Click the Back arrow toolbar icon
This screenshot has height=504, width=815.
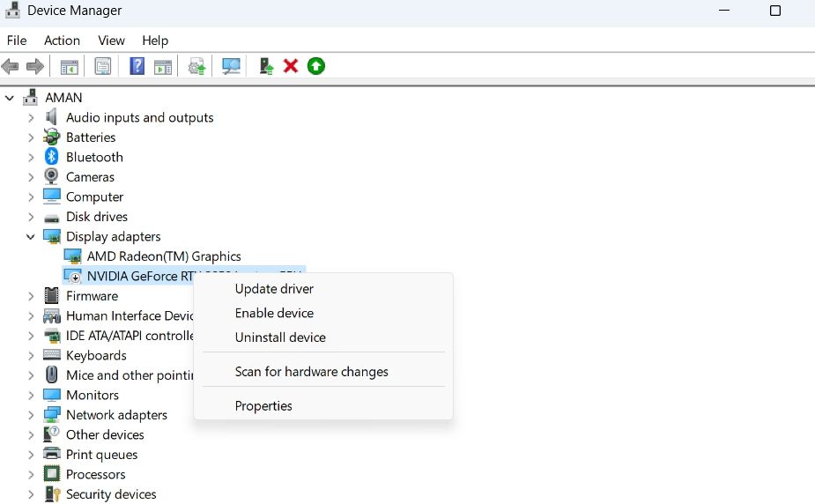[x=10, y=66]
